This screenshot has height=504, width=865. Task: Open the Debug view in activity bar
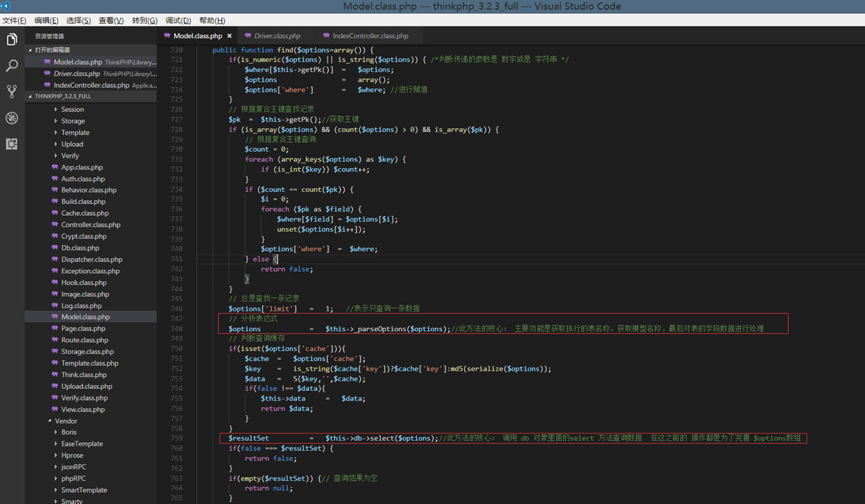(12, 118)
